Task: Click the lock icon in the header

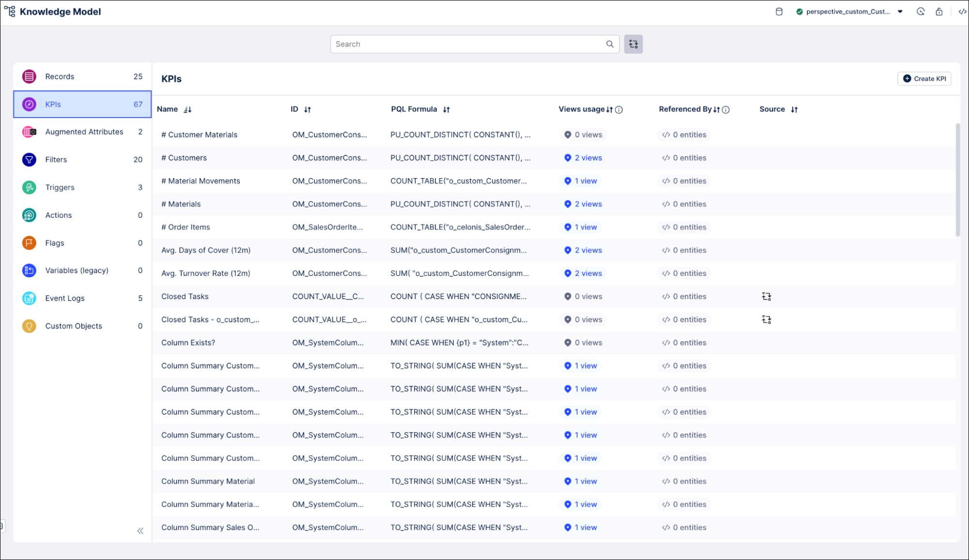Action: click(939, 12)
